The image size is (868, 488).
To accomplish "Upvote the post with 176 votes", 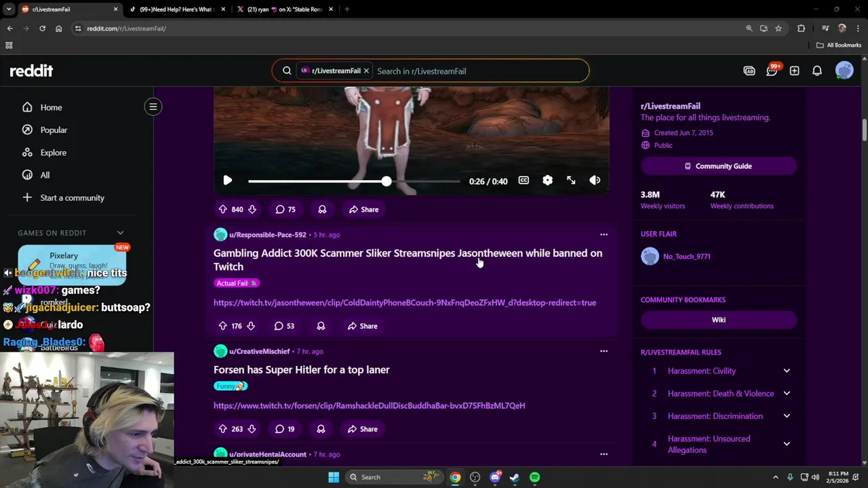I will click(222, 326).
